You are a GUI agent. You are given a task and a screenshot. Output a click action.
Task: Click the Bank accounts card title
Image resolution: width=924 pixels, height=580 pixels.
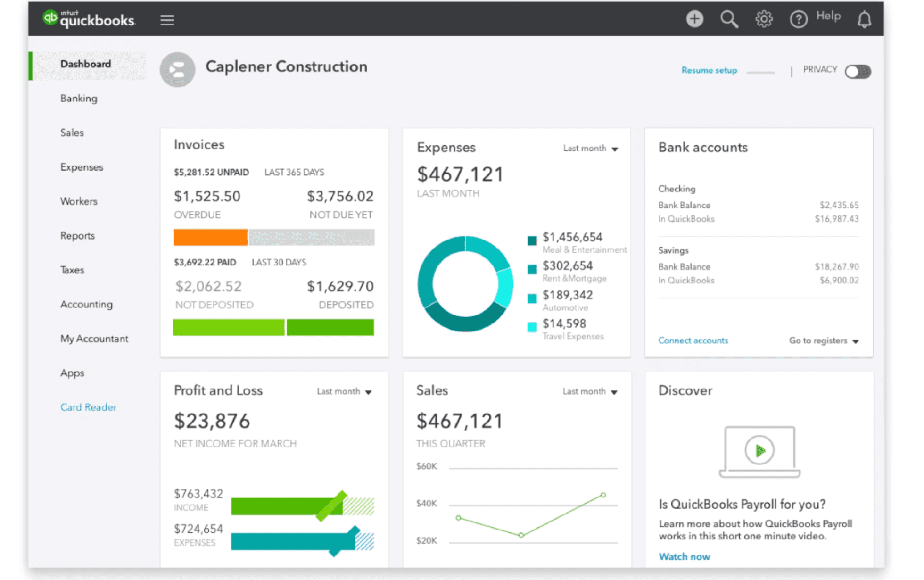coord(703,148)
